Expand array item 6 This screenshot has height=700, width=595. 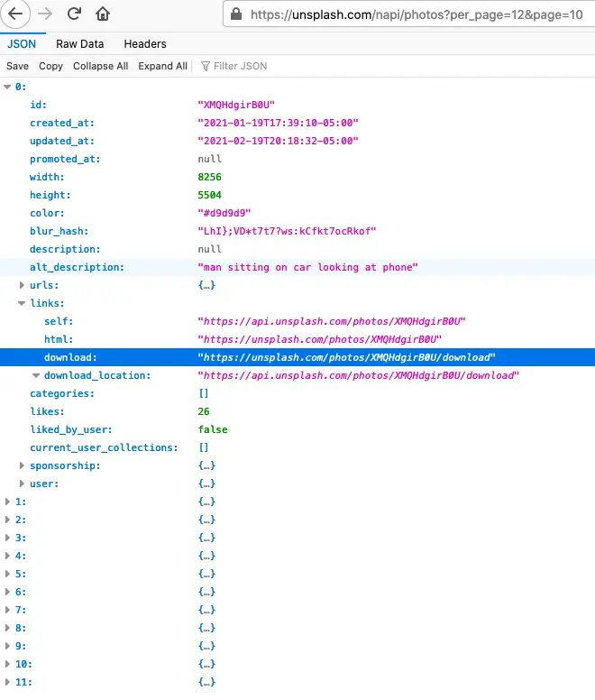pos(7,592)
